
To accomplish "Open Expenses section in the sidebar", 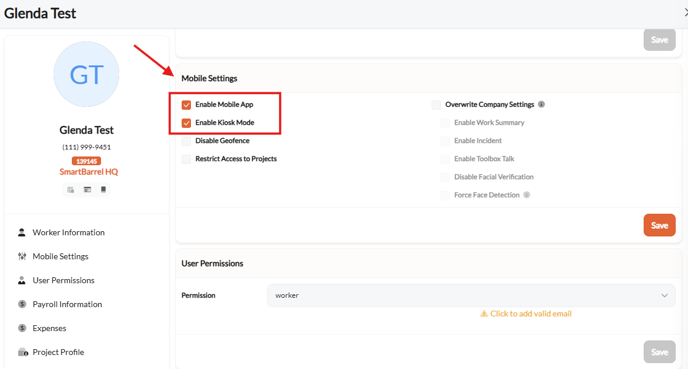I will [49, 328].
